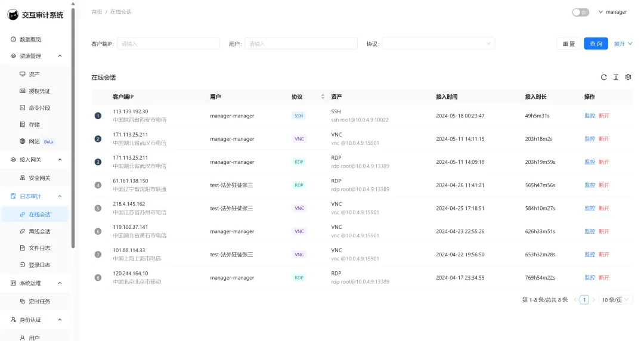
Task: Open the 10 条/页 page size selector
Action: click(x=615, y=300)
